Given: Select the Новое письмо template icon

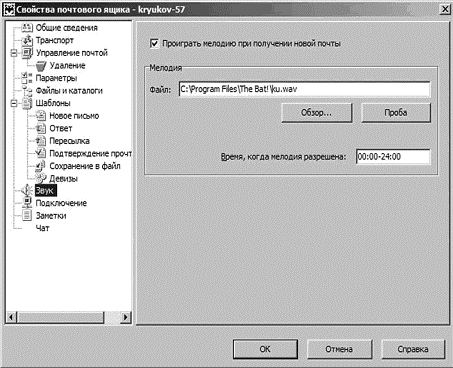Looking at the screenshot, I should (41, 116).
